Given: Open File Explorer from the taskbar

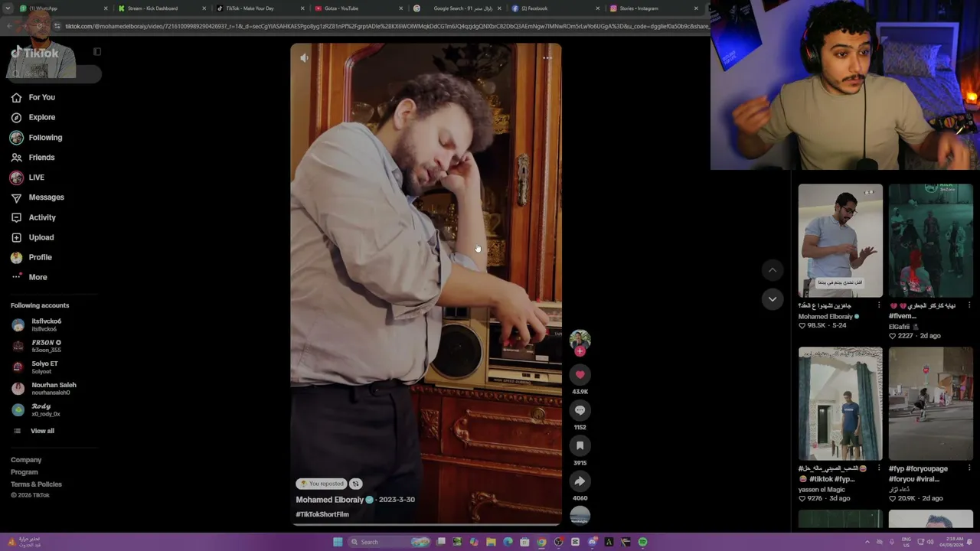Looking at the screenshot, I should [x=491, y=542].
